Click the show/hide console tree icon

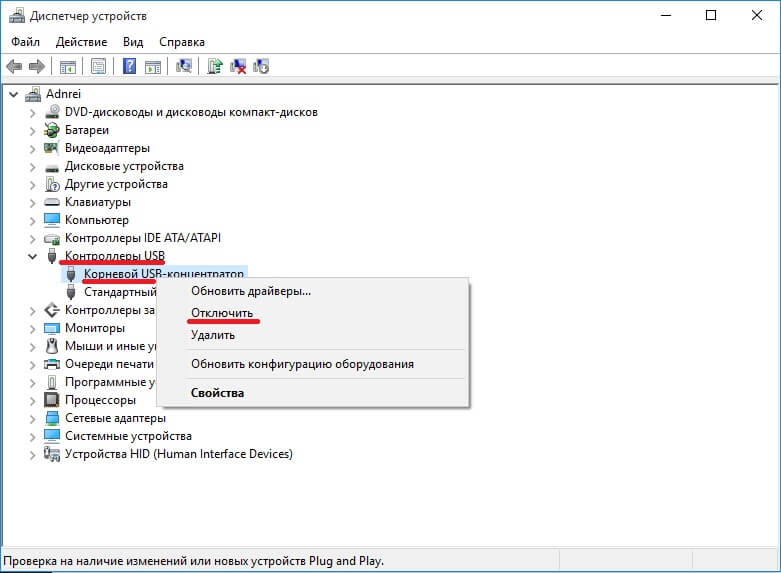(68, 67)
